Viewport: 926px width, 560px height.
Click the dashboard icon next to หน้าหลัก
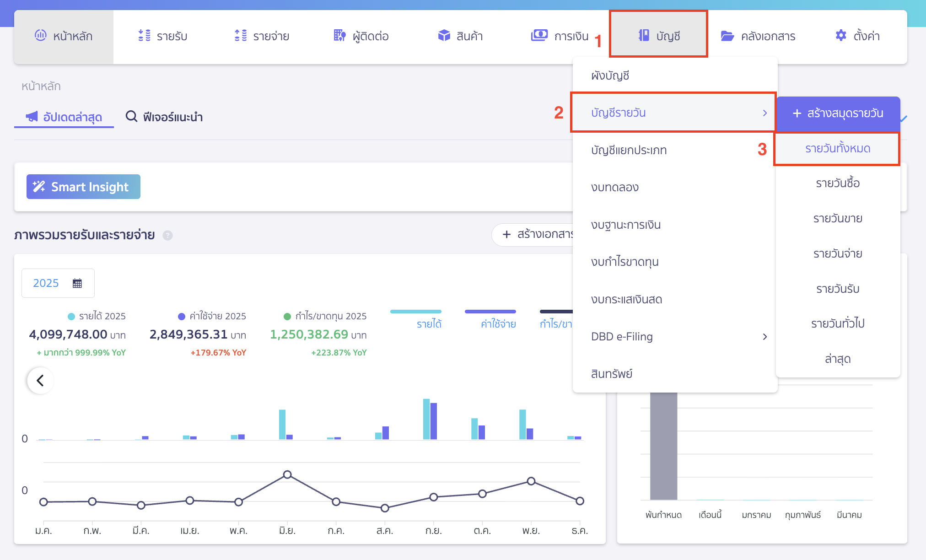click(x=41, y=35)
